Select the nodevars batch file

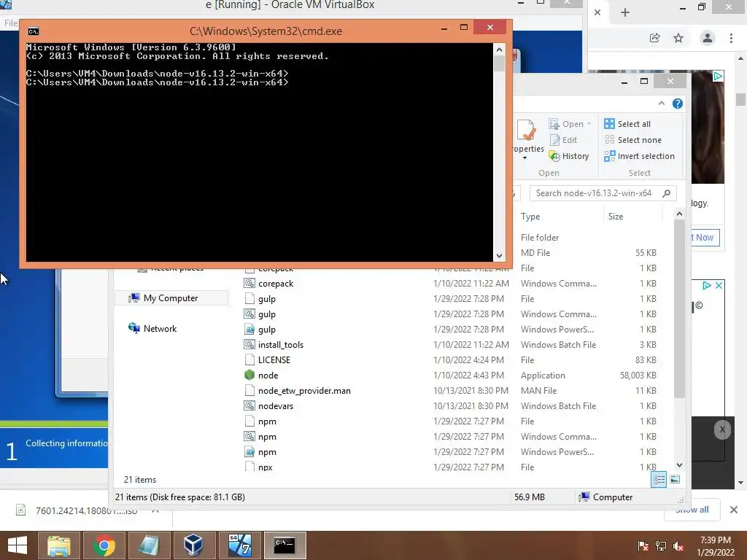tap(275, 406)
